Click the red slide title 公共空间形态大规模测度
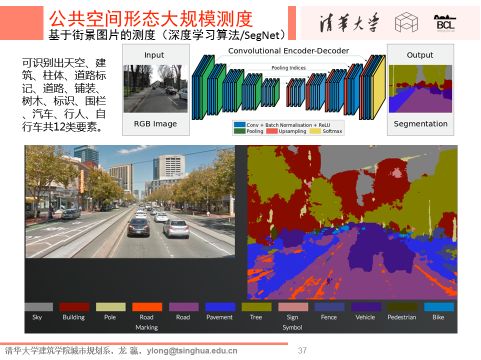Screen dimensions: 481x360 click(x=151, y=19)
